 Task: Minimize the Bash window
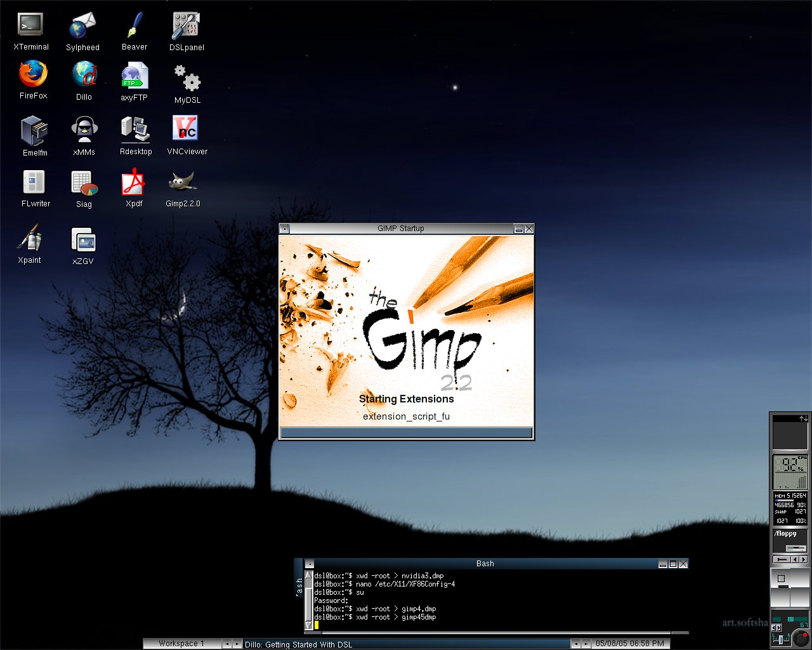(662, 564)
